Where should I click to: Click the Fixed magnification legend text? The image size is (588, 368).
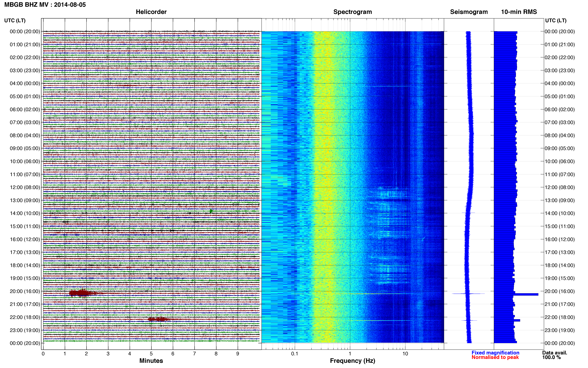(495, 353)
